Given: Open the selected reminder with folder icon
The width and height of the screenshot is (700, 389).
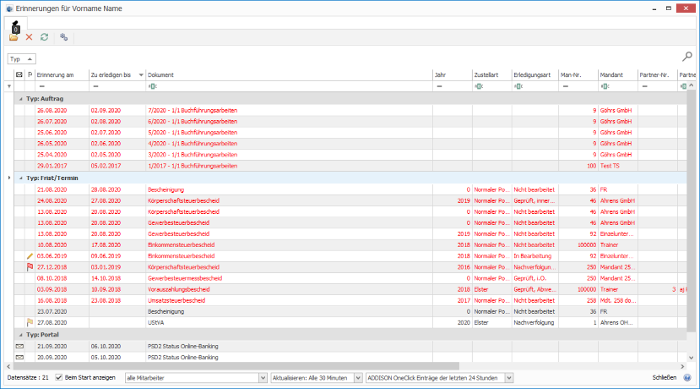Looking at the screenshot, I should [x=13, y=38].
